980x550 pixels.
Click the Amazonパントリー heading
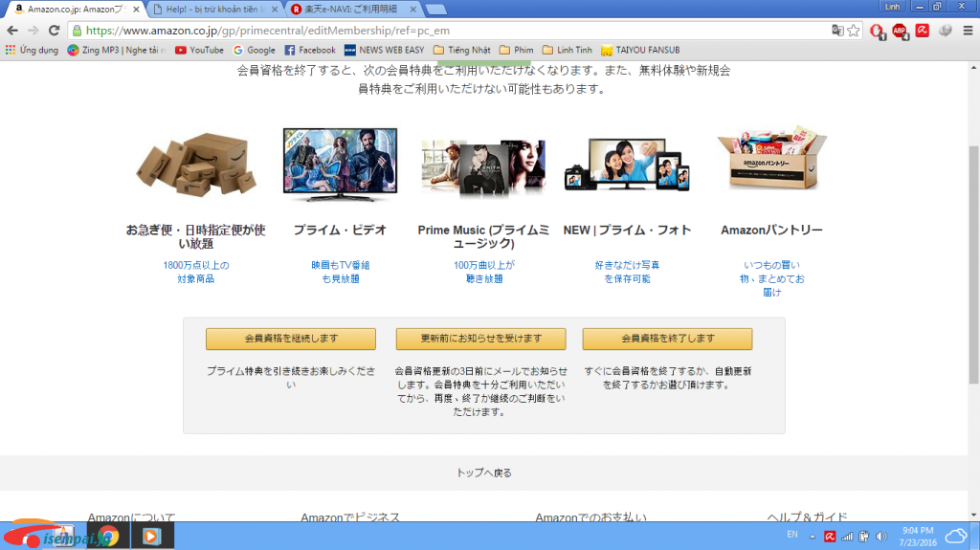[772, 230]
